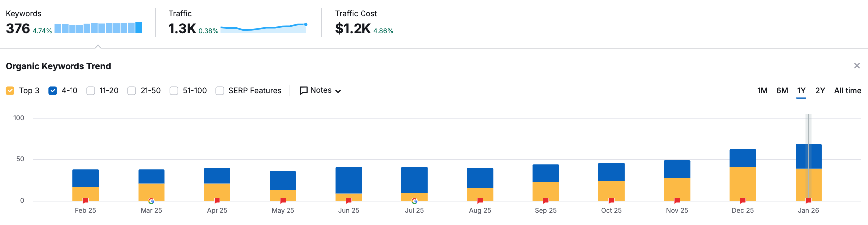The width and height of the screenshot is (868, 225).
Task: Switch to the 6M time range
Action: coord(782,90)
